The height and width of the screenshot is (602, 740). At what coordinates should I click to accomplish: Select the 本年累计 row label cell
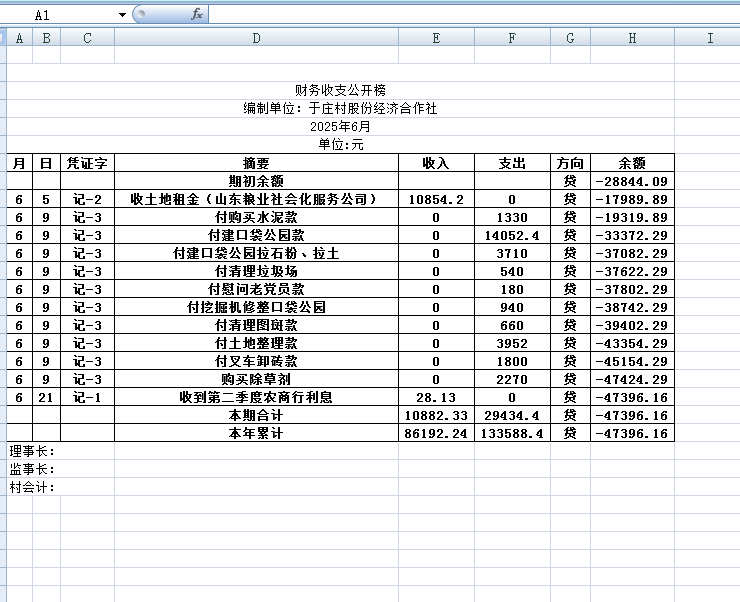pos(256,433)
